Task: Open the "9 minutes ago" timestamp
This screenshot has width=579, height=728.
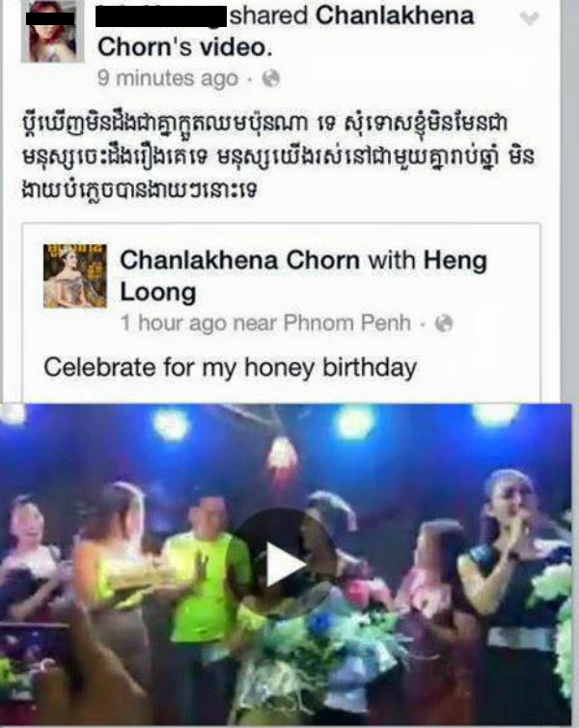Action: (167, 78)
